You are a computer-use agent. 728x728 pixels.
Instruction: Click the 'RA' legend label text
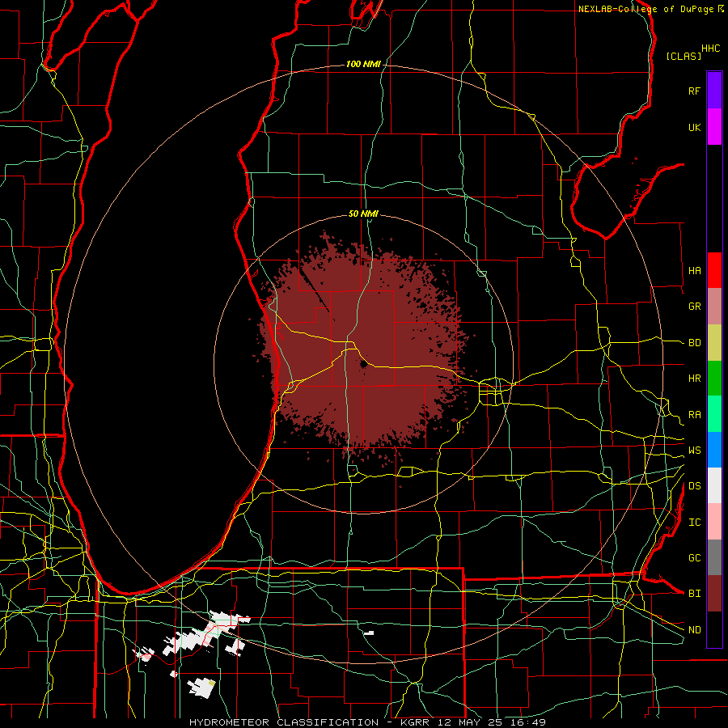click(694, 415)
